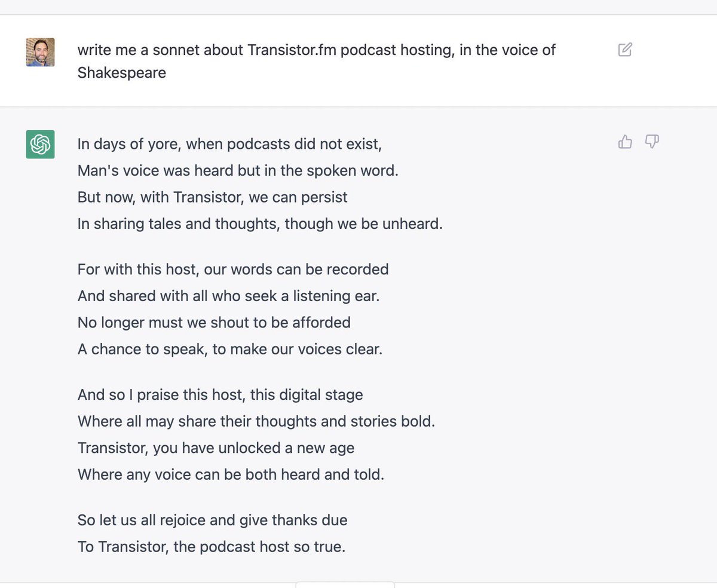Click the line "But now, with Transistor"
717x588 pixels.
tap(212, 197)
